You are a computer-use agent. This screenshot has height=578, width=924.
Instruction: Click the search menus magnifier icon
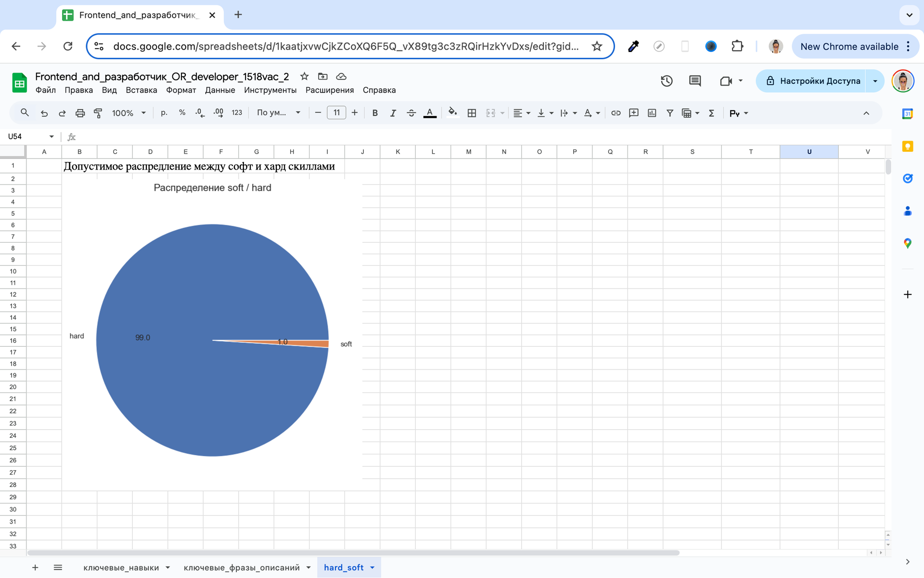[x=25, y=113]
